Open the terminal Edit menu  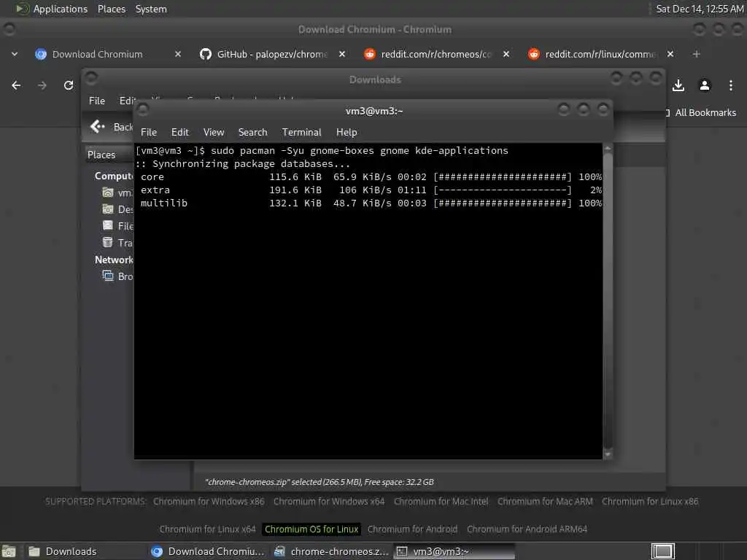[x=179, y=133]
